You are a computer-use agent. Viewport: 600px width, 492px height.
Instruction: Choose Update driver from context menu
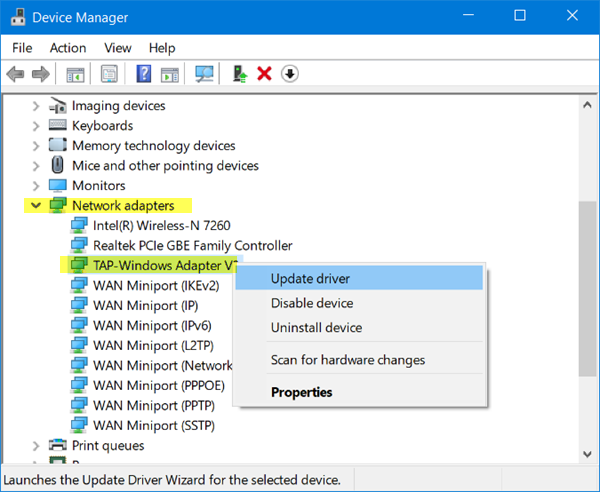click(310, 279)
